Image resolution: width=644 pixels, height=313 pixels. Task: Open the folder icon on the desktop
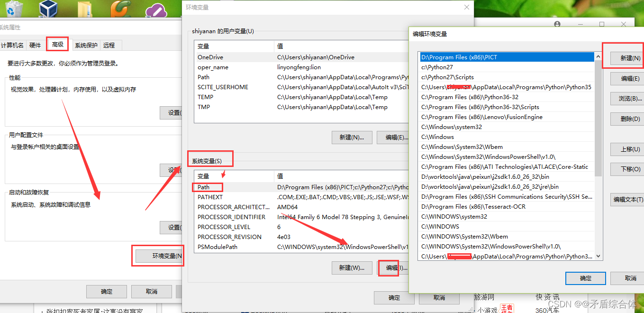(84, 9)
